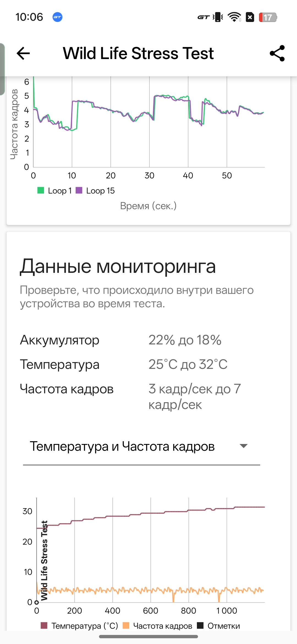Tap the Wild Life Stress Test title

tap(138, 53)
